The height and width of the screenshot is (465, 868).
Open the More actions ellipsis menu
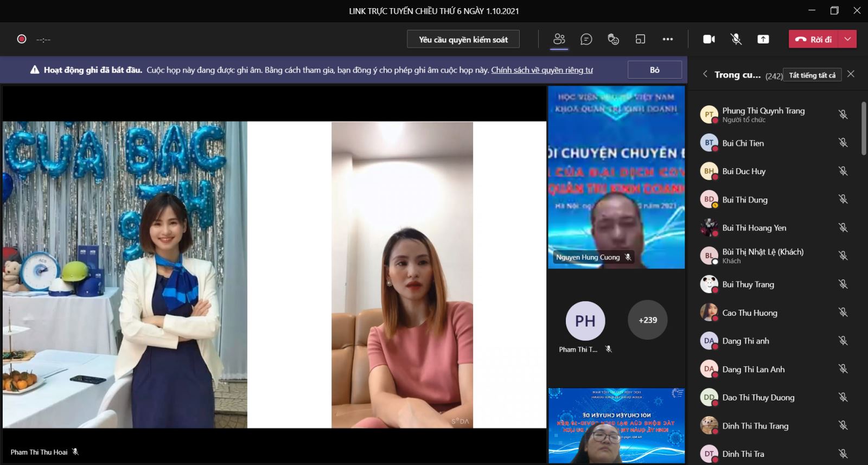coord(667,39)
